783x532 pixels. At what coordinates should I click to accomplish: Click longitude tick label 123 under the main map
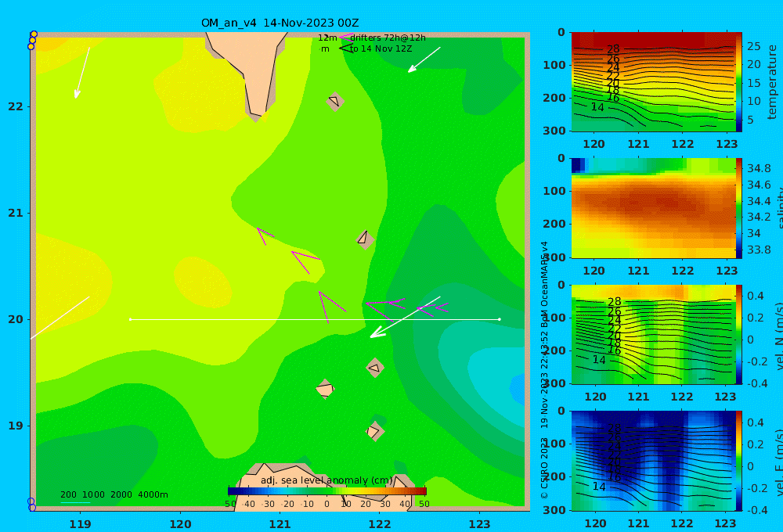(x=479, y=524)
